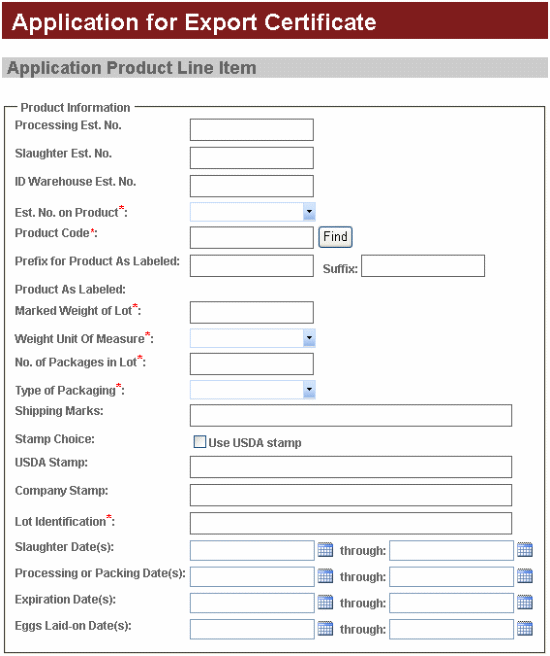The height and width of the screenshot is (656, 550).
Task: Open calendar for Processing or Packing start date
Action: [325, 576]
